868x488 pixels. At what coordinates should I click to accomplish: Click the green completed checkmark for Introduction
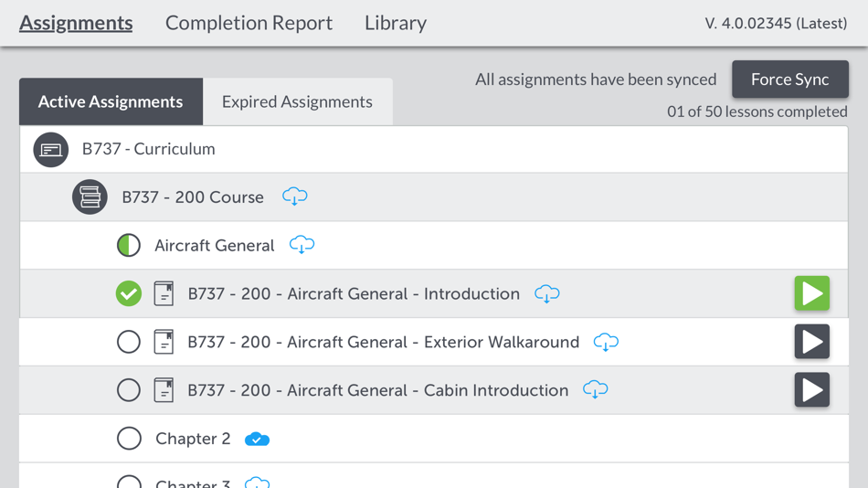[129, 293]
